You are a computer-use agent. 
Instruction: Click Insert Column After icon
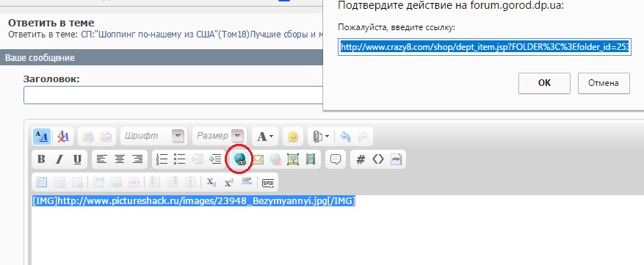click(x=173, y=182)
